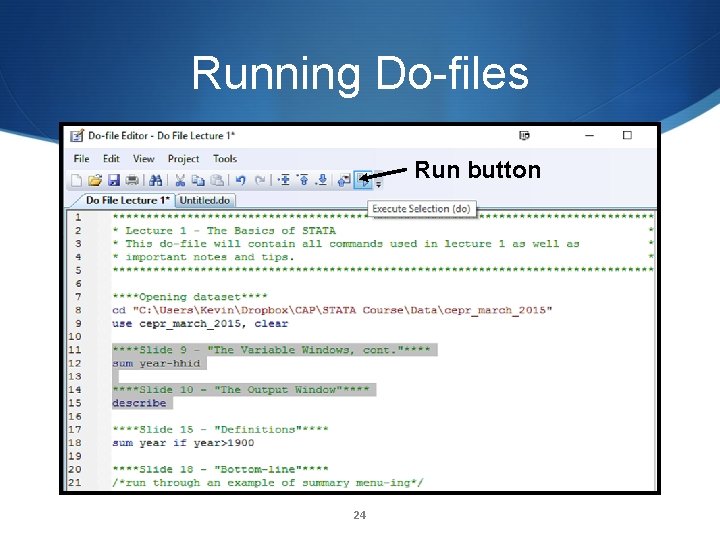Create a new do-file with New icon
The image size is (720, 540).
click(x=76, y=180)
